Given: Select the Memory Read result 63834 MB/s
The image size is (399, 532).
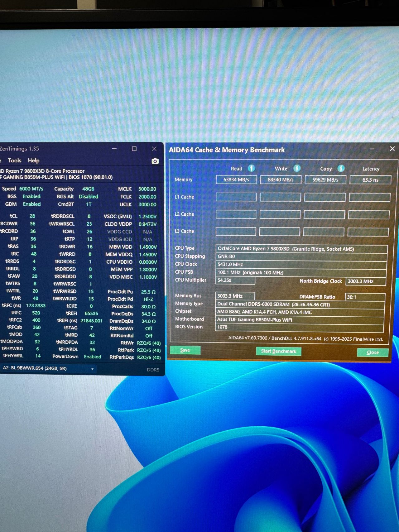Looking at the screenshot, I should (236, 180).
